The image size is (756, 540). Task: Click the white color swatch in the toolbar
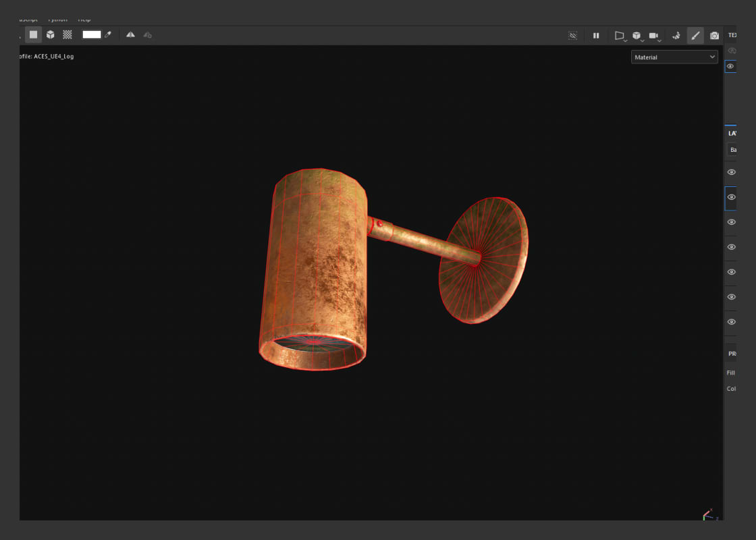click(x=91, y=35)
